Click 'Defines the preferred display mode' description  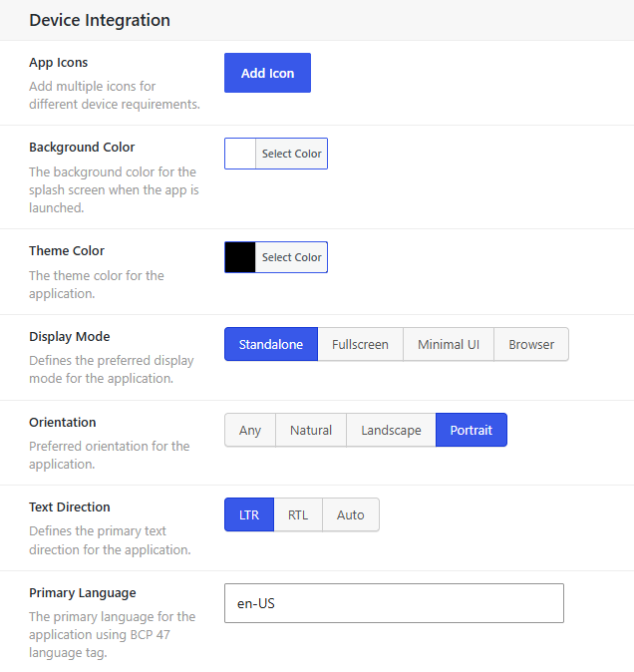[112, 370]
